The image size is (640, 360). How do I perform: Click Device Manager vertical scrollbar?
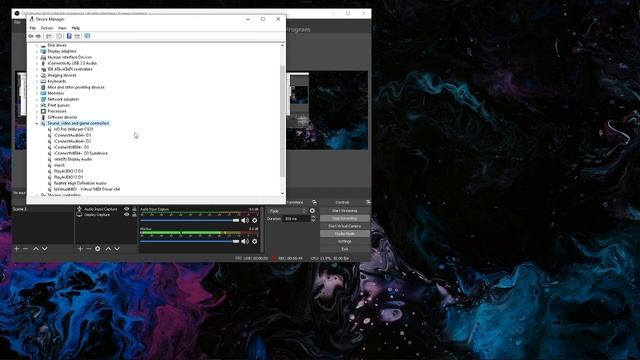pos(282,121)
